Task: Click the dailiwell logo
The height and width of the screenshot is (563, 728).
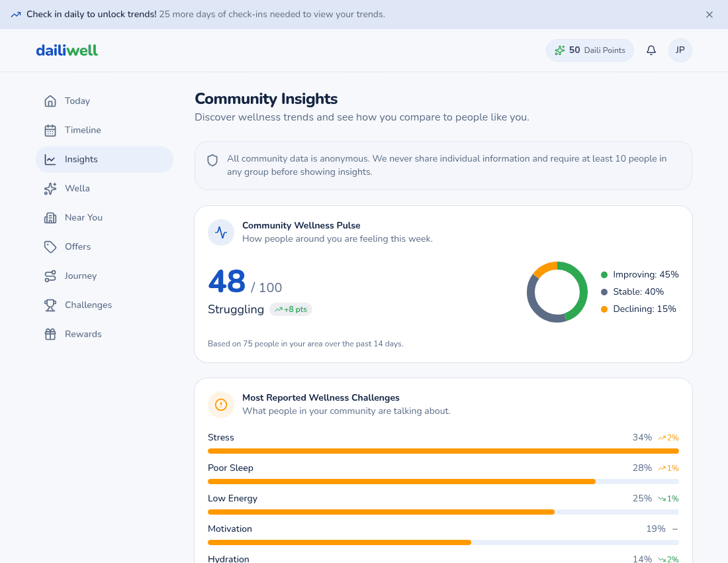Action: [x=67, y=50]
